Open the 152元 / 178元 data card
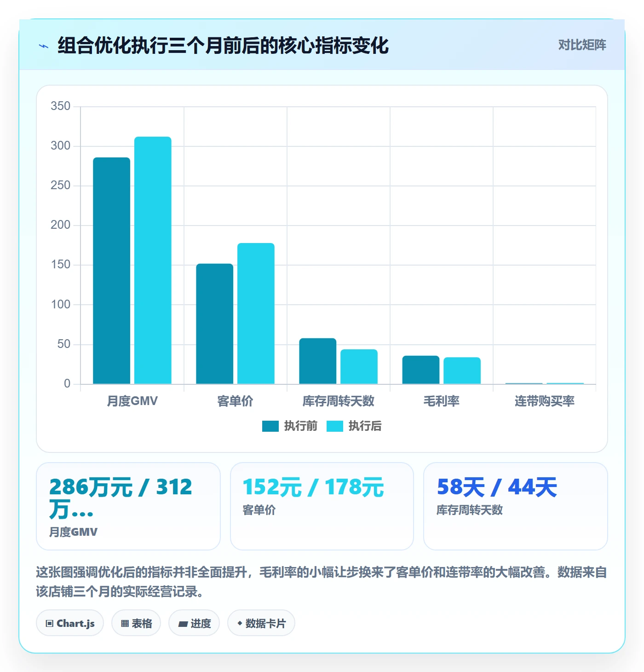 point(322,506)
